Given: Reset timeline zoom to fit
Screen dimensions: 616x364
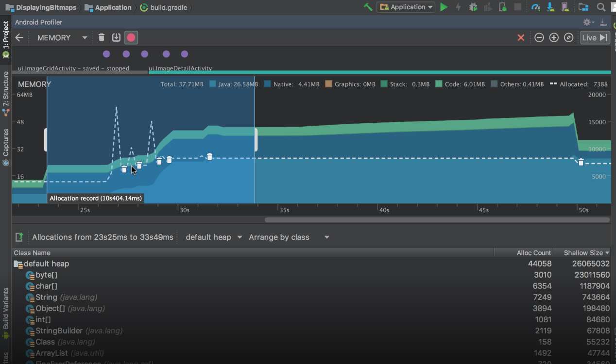Looking at the screenshot, I should [568, 37].
